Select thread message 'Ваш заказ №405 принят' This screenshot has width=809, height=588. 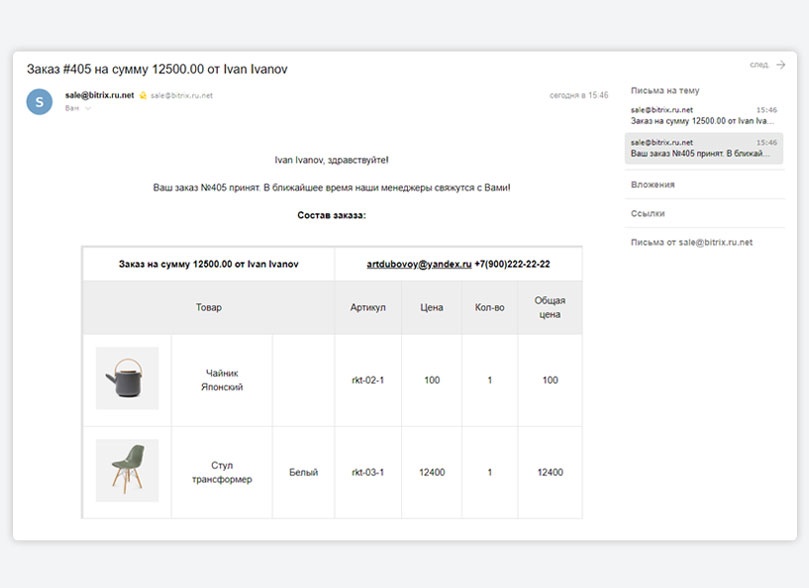(703, 148)
